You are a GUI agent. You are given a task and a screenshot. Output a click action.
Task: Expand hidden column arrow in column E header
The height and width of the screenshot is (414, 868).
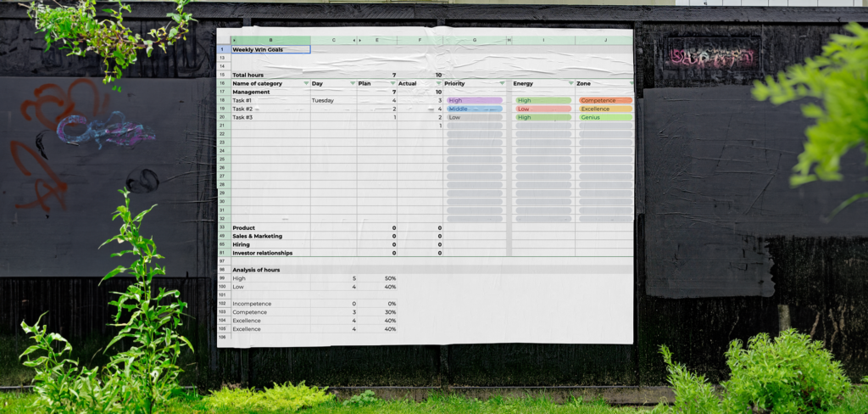(x=360, y=41)
